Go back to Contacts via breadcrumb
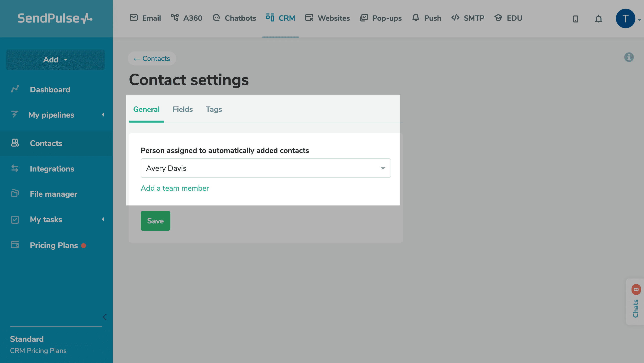The height and width of the screenshot is (363, 644). click(x=152, y=58)
